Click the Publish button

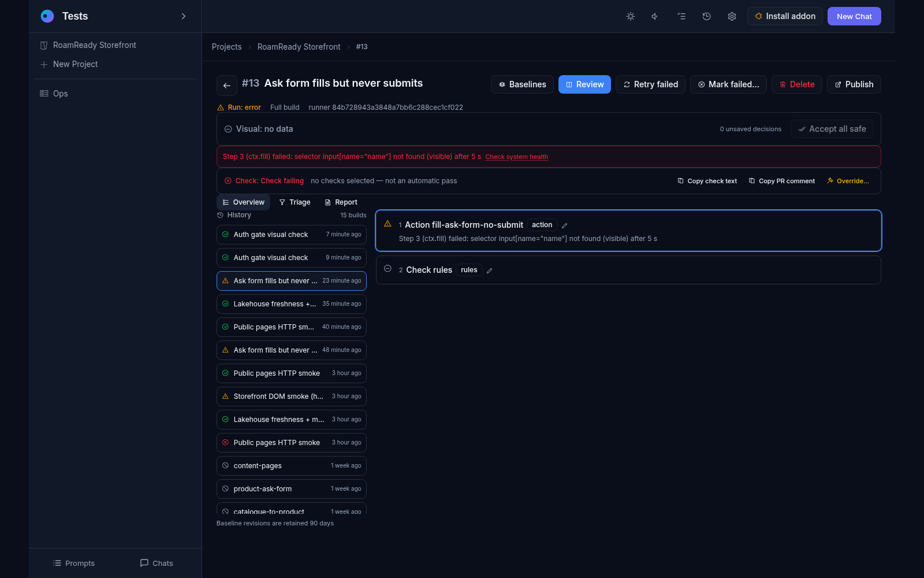[854, 84]
